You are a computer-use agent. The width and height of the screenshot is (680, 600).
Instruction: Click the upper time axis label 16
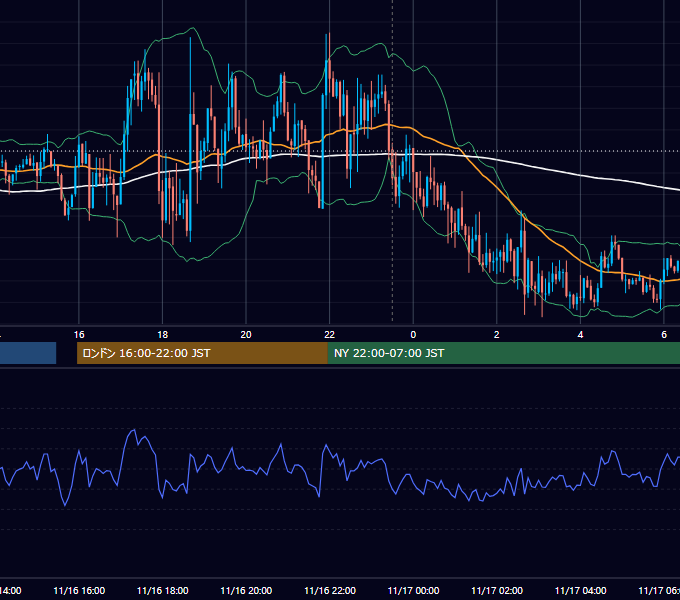[x=79, y=335]
